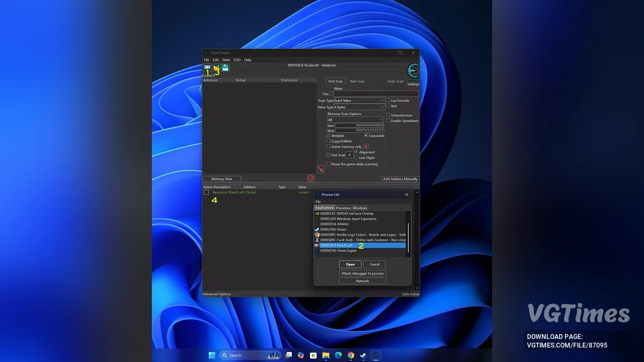Open the Value Type 4 Bytes dropdown

[x=359, y=107]
